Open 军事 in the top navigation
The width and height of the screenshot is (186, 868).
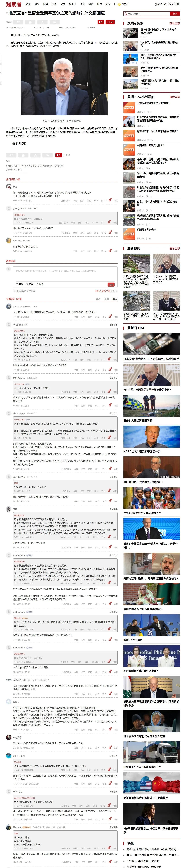62,4
